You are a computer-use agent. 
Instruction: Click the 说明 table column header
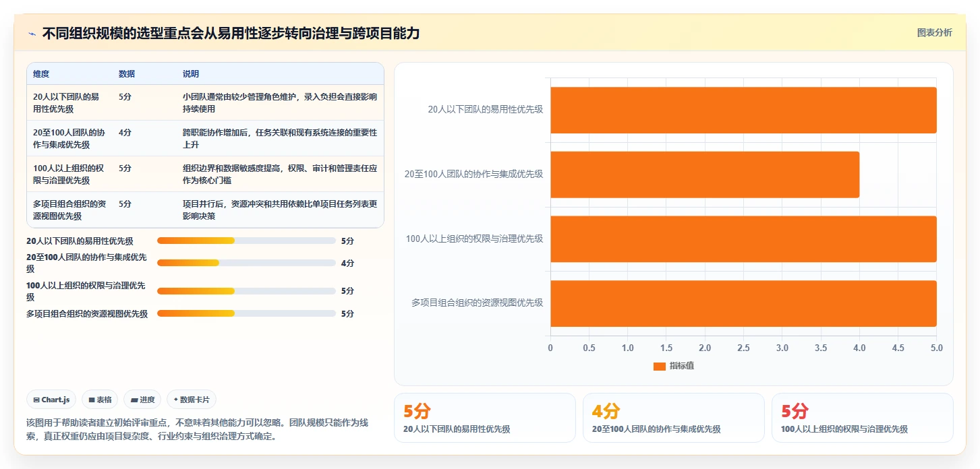tap(191, 74)
